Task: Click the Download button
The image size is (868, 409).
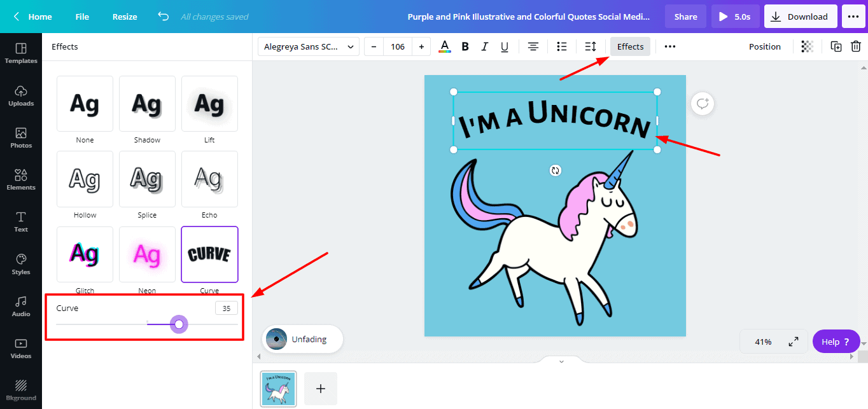Action: pyautogui.click(x=799, y=17)
